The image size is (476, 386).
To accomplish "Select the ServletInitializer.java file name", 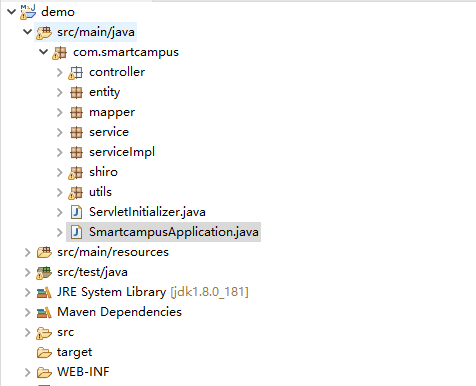I will click(x=147, y=212).
